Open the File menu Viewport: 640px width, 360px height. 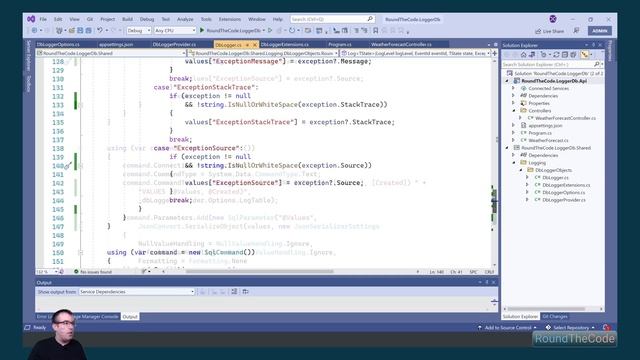pyautogui.click(x=43, y=19)
